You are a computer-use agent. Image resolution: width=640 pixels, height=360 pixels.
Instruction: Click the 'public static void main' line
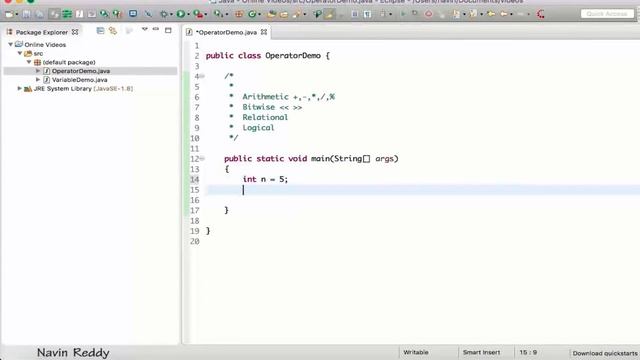[x=311, y=159]
